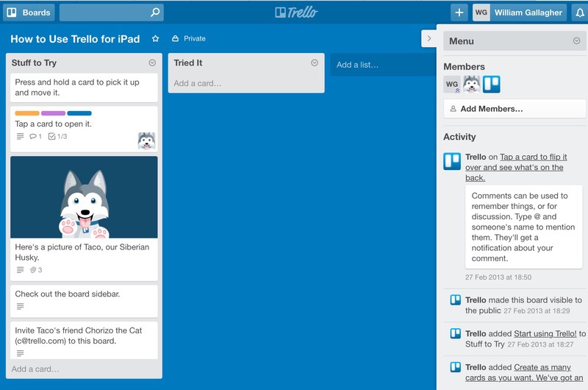Click description icon on Taco picture card
Screen dimensions: 588x390
[21, 269]
